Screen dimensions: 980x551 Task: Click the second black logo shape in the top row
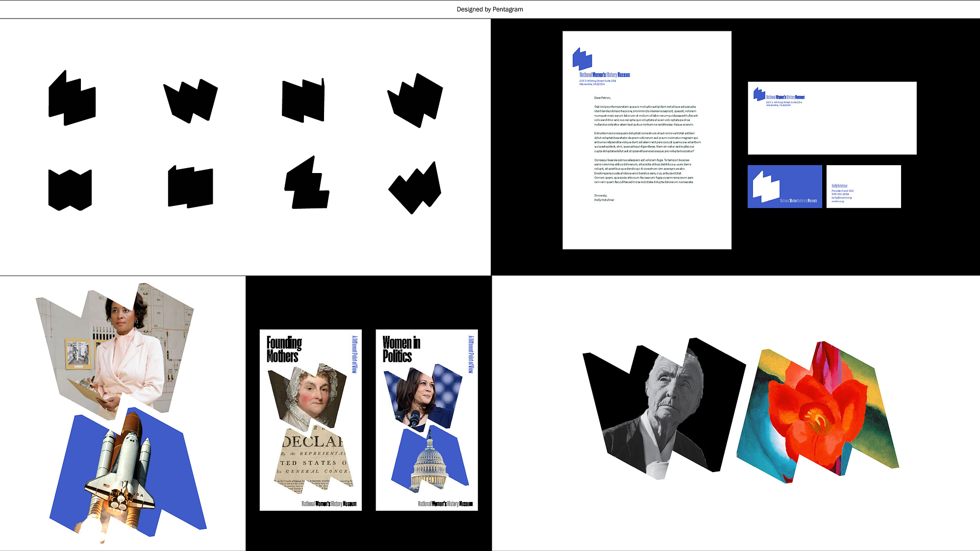tap(190, 100)
